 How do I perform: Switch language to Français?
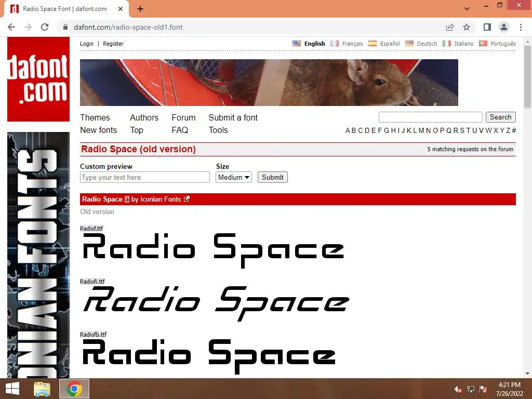(x=353, y=44)
